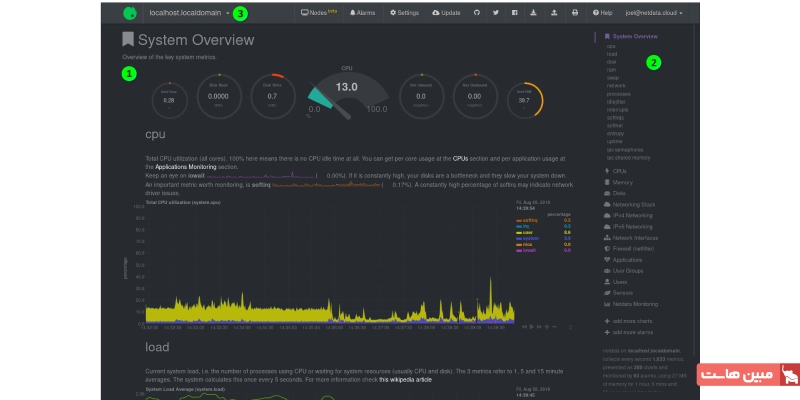Open the Alarms bell menu
This screenshot has height=400, width=800.
pos(361,13)
